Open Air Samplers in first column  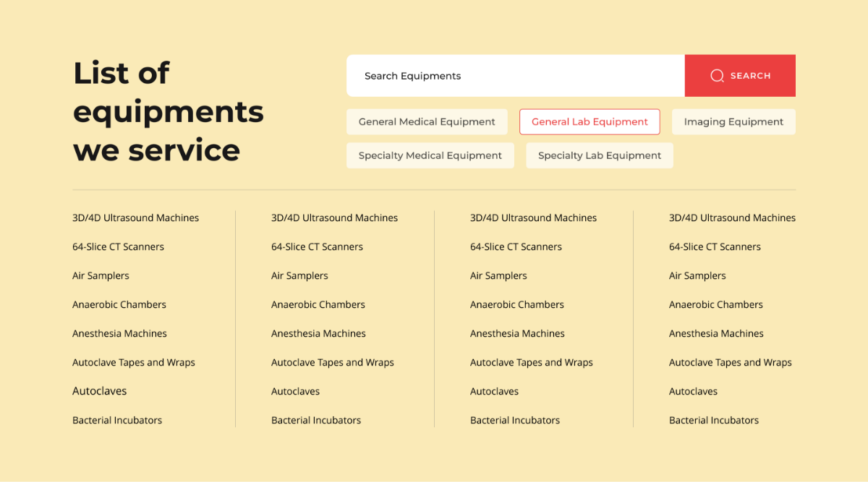101,276
